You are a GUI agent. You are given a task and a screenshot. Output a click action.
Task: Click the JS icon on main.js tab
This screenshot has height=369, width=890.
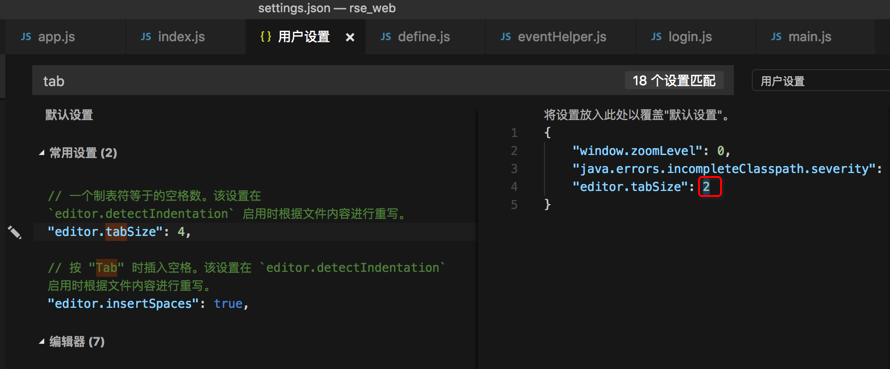[x=776, y=37]
